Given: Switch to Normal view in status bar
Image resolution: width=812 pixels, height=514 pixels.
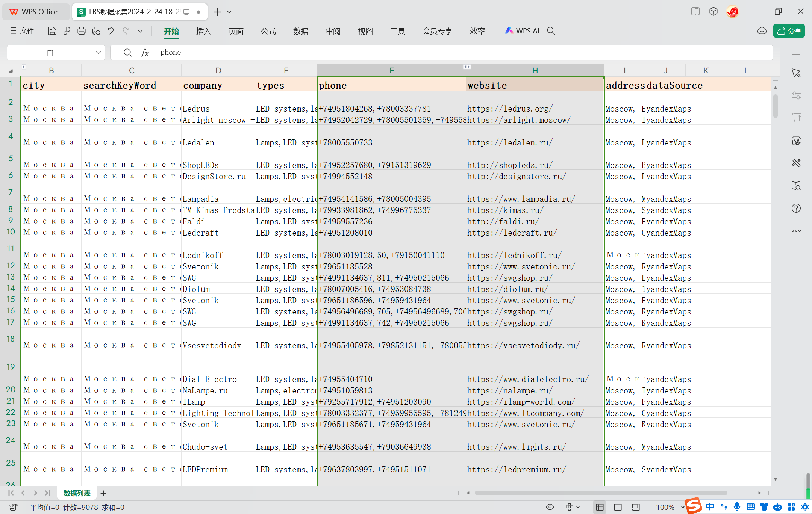Looking at the screenshot, I should (x=600, y=507).
